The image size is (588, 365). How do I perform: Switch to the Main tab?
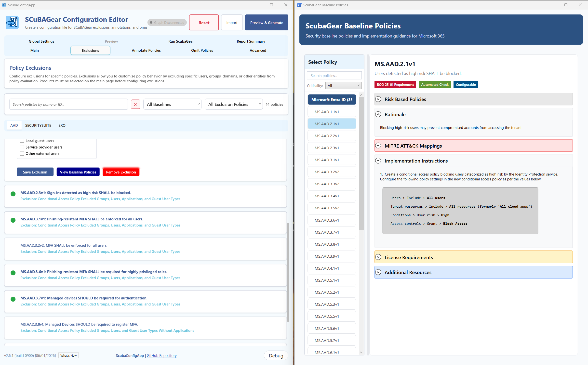click(x=35, y=50)
